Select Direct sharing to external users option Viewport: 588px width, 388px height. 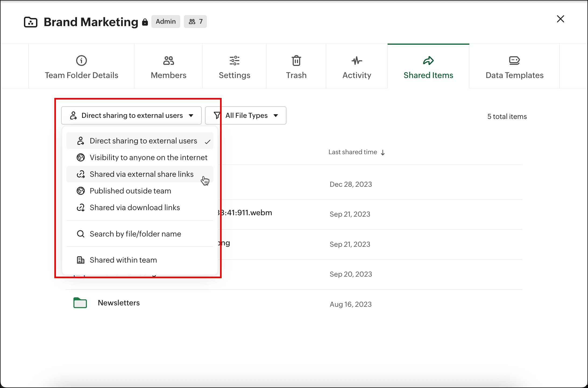coord(143,141)
